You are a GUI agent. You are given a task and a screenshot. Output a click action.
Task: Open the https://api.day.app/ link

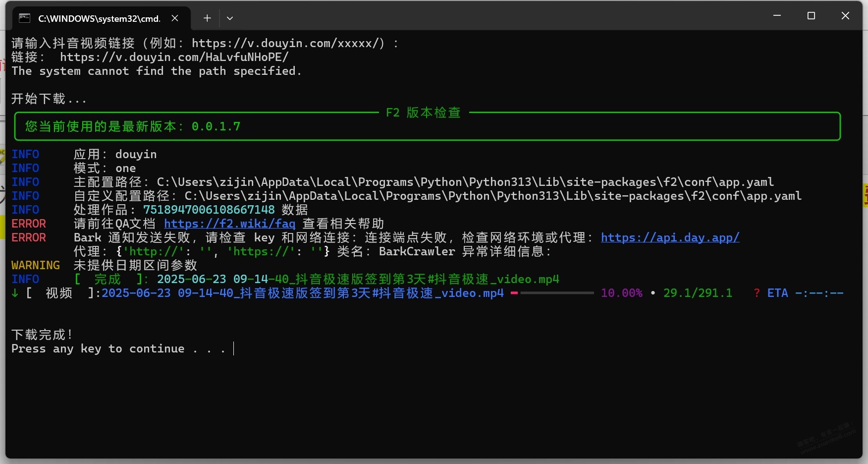pos(670,238)
